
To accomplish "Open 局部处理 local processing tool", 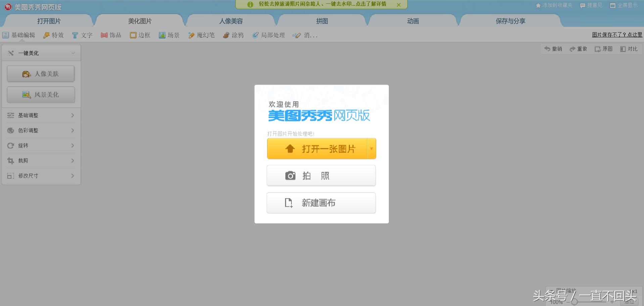I will [x=269, y=35].
